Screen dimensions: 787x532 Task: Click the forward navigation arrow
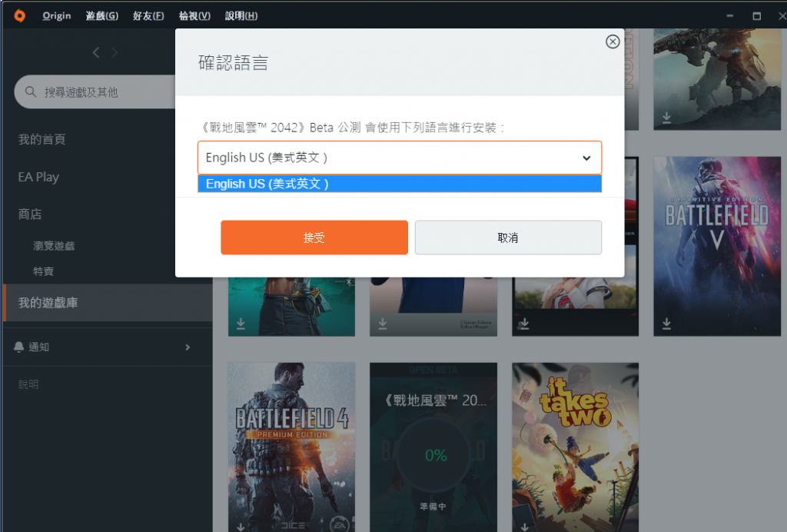[x=115, y=52]
